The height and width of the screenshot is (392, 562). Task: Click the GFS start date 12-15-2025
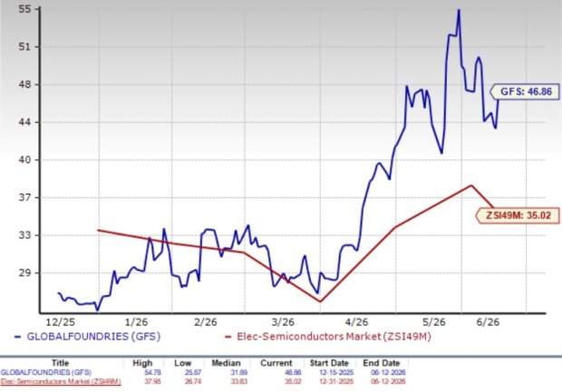(335, 372)
